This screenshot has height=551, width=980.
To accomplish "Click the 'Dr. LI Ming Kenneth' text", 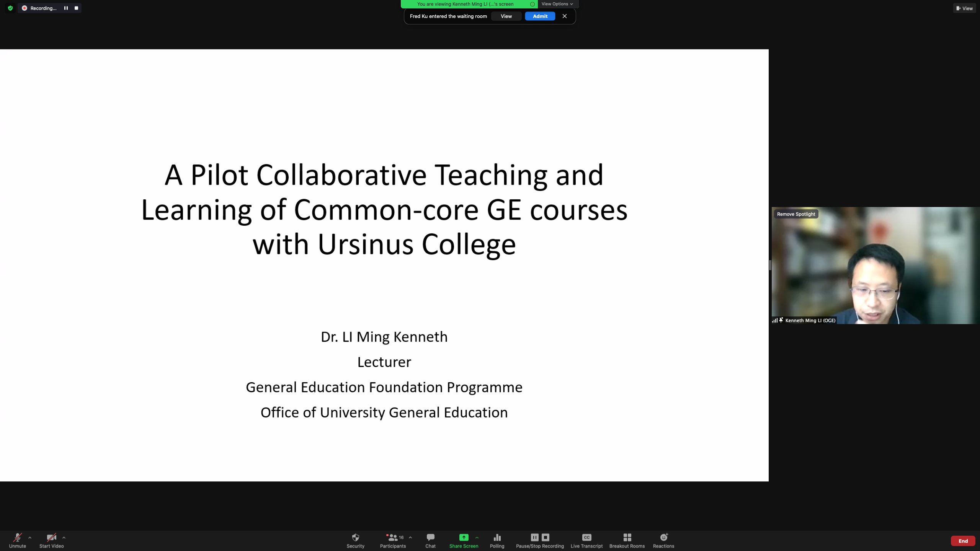I will 384,337.
